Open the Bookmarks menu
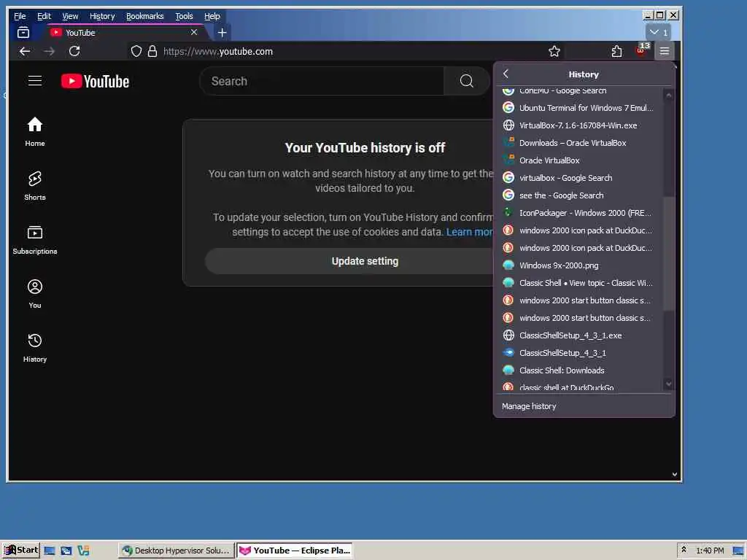Viewport: 747px width, 560px height. pyautogui.click(x=145, y=16)
